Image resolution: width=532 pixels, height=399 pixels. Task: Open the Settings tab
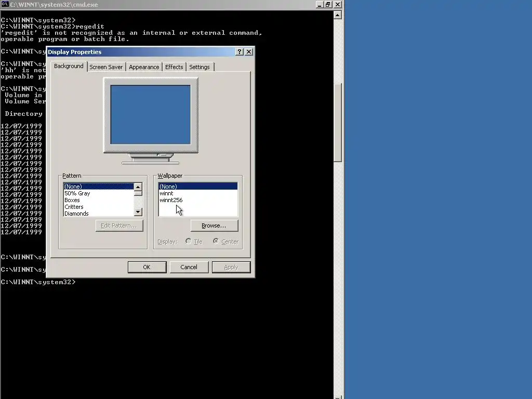pyautogui.click(x=199, y=67)
